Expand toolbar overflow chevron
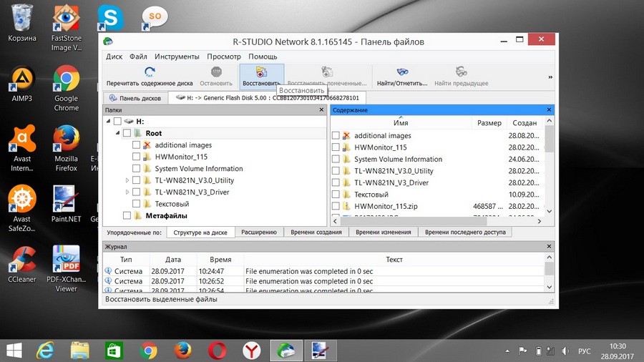This screenshot has height=362, width=644. click(550, 77)
